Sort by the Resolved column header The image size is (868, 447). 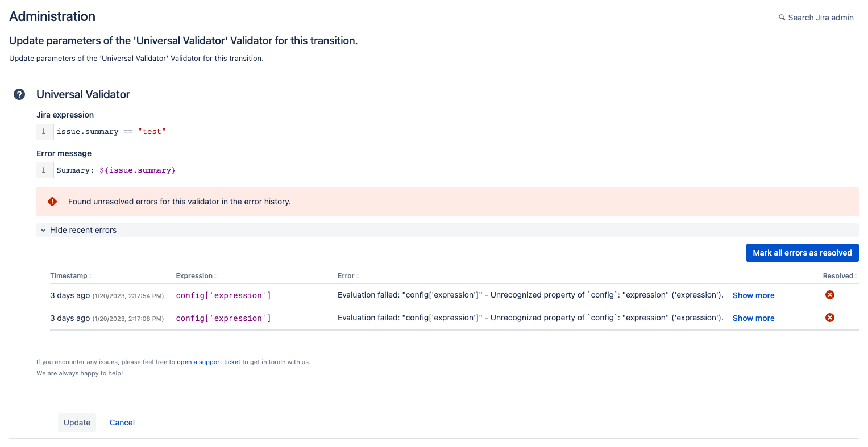pos(839,276)
